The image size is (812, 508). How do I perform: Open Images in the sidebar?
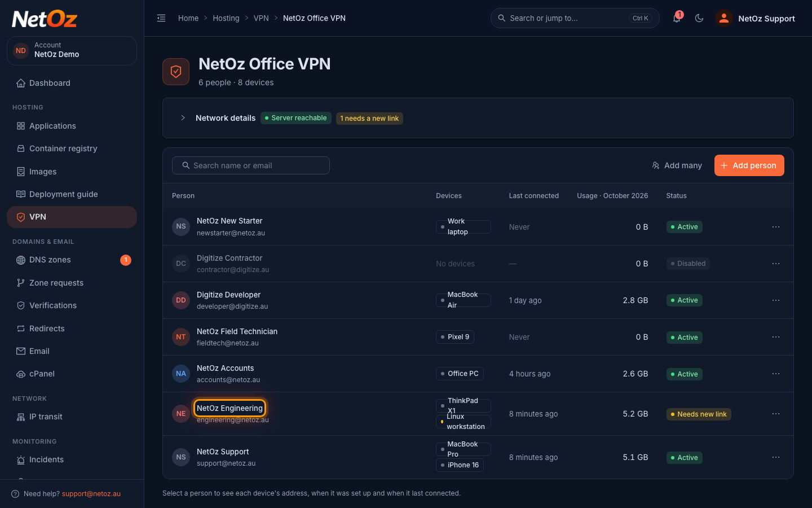click(72, 172)
